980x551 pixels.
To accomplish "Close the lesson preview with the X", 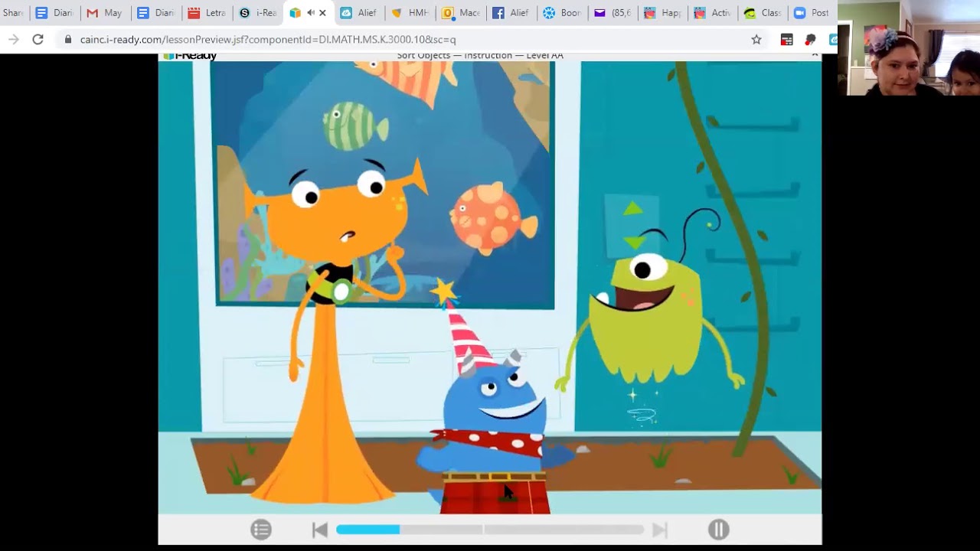I will pyautogui.click(x=814, y=55).
